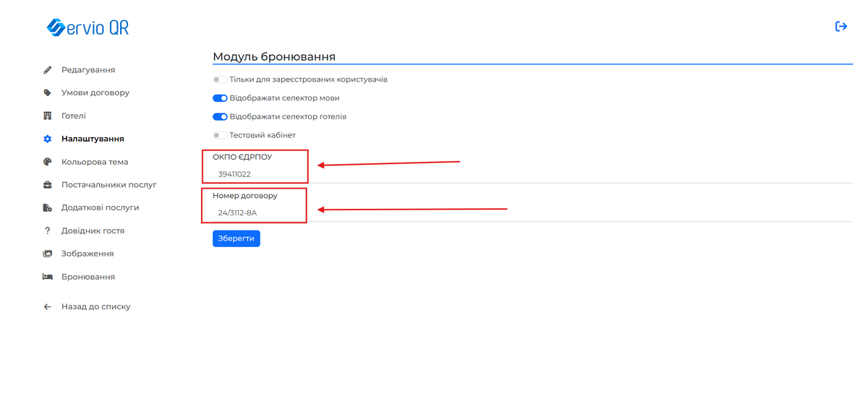Click Назад до списку link
868x393 pixels.
coord(95,306)
